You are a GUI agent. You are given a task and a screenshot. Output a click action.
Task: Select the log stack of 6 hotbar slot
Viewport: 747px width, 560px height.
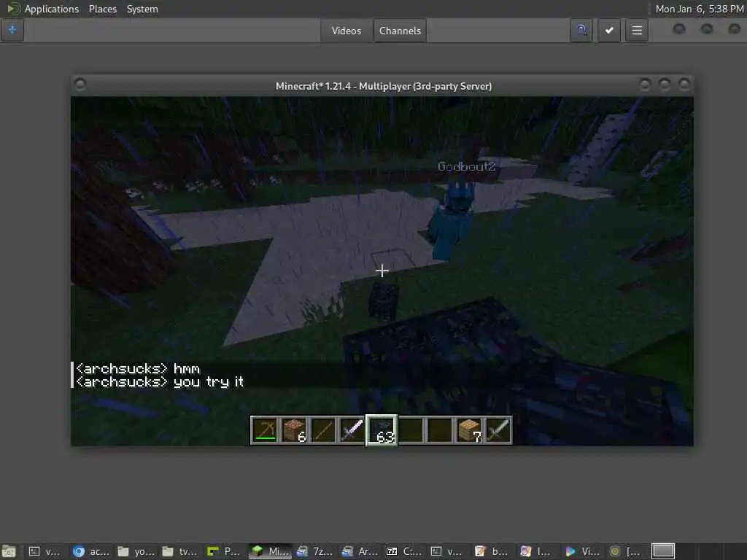[294, 430]
